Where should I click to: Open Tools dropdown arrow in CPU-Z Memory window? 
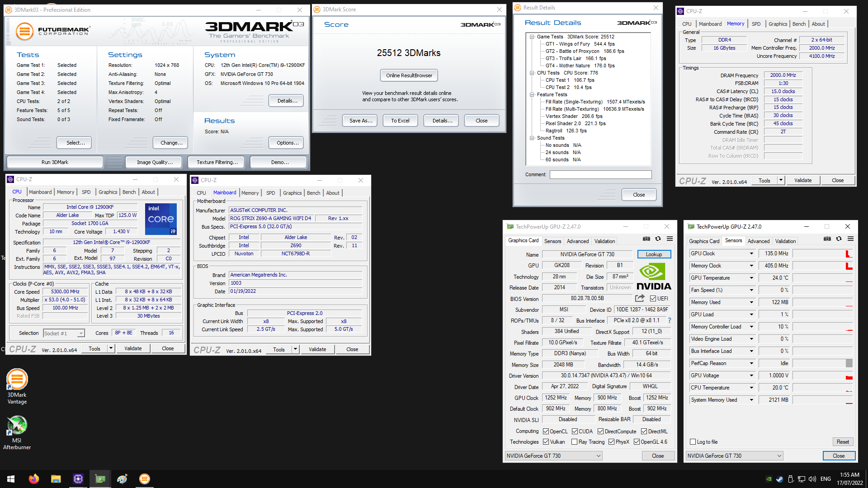click(781, 180)
